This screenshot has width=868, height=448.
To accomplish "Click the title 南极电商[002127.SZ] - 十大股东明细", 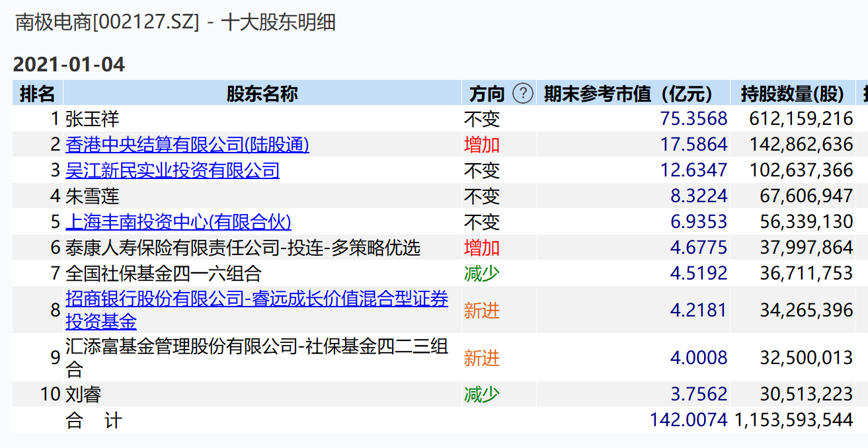I will pyautogui.click(x=176, y=22).
